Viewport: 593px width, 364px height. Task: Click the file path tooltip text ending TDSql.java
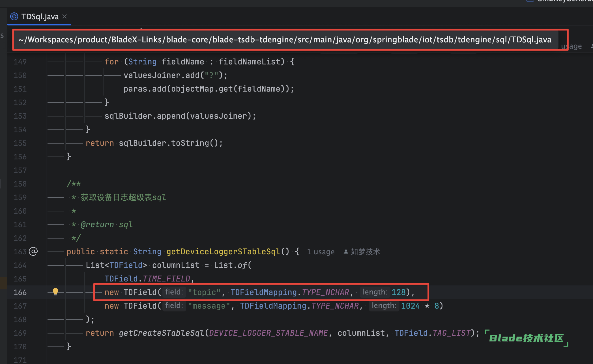tap(285, 40)
